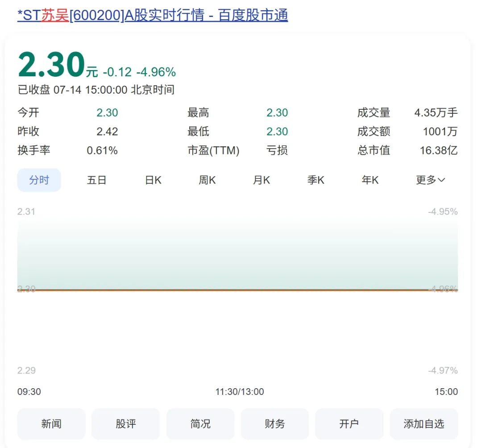
Task: Click the 新闻 button
Action: (x=51, y=424)
